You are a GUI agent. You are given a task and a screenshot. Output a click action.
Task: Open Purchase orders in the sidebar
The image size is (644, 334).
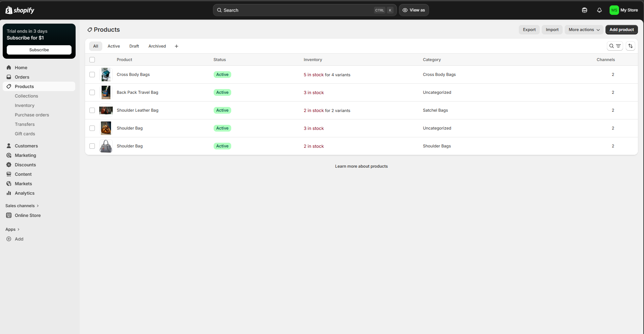[32, 115]
